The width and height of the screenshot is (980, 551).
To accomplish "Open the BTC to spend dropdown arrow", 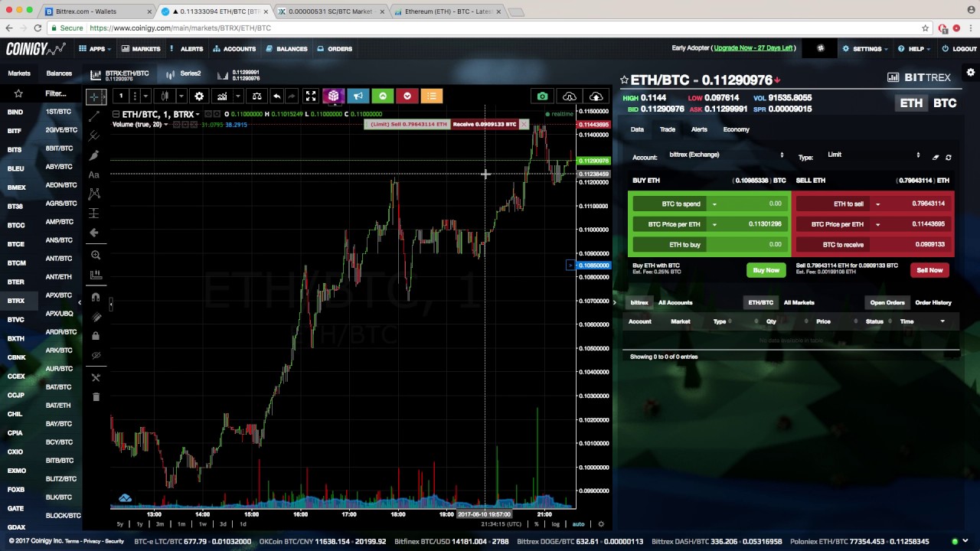I will (714, 204).
